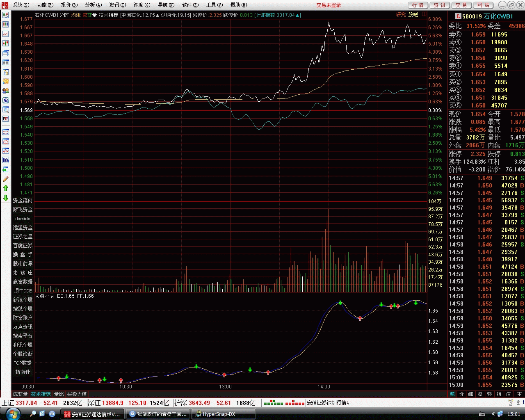Open the 顶牛DDE sidebar item
Image resolution: width=525 pixels, height=420 pixels.
click(x=23, y=291)
